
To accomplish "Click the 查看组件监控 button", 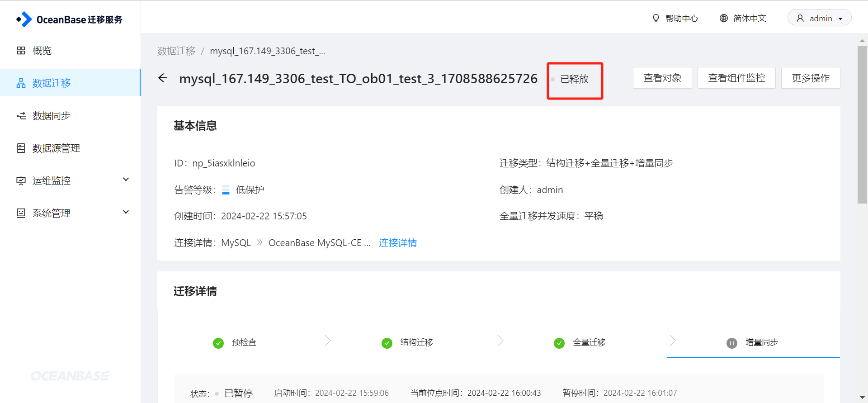I will coord(736,78).
